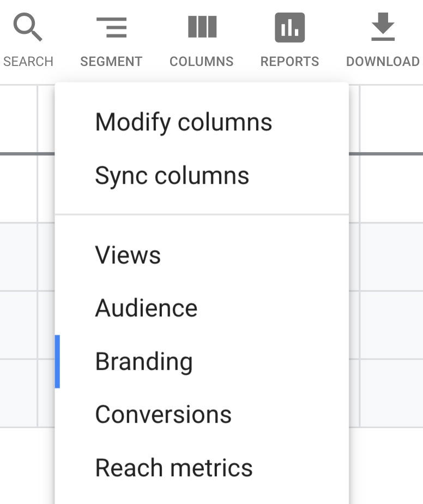The height and width of the screenshot is (504, 423).
Task: Apply the Conversions column set
Action: [x=164, y=415]
